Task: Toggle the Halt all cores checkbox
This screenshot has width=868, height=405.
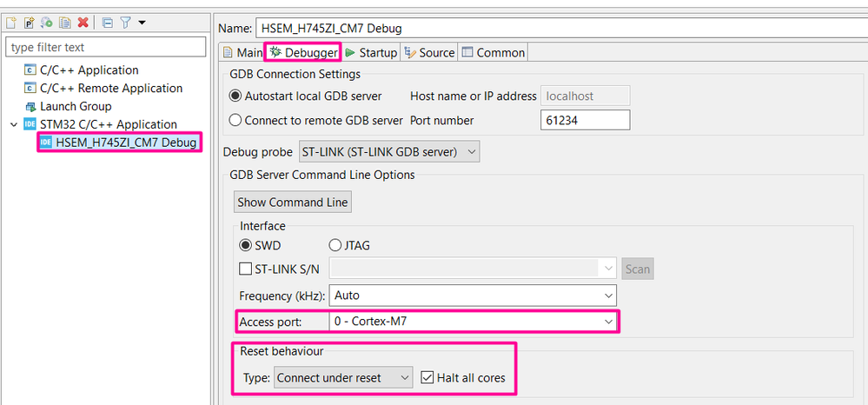Action: coord(427,378)
